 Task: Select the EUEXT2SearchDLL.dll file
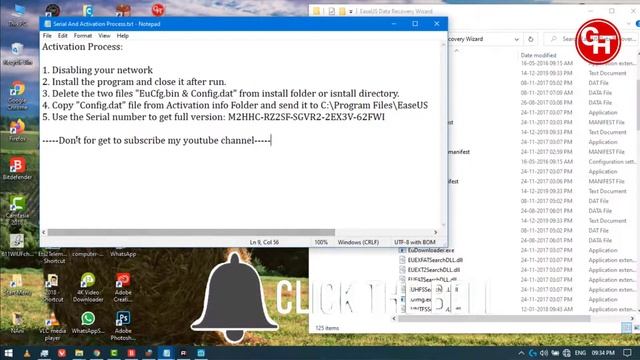click(433, 270)
